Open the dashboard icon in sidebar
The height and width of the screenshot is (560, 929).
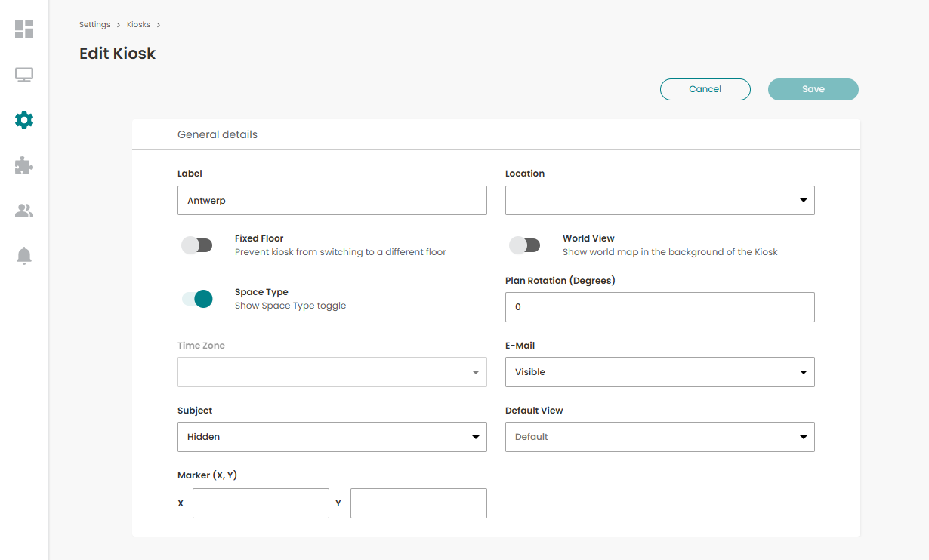[24, 29]
